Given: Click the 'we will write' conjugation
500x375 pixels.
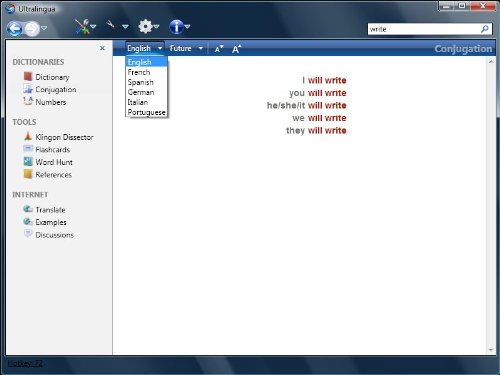Looking at the screenshot, I should point(319,118).
